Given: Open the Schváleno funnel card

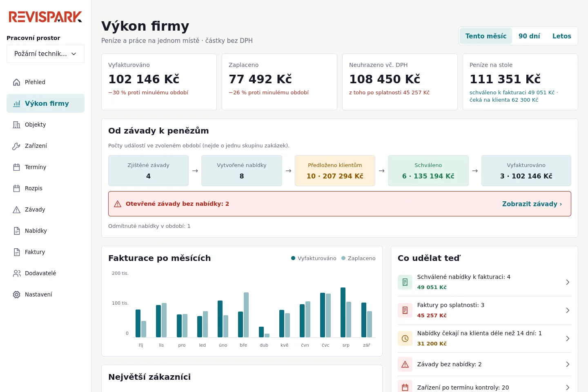Looking at the screenshot, I should pos(428,171).
